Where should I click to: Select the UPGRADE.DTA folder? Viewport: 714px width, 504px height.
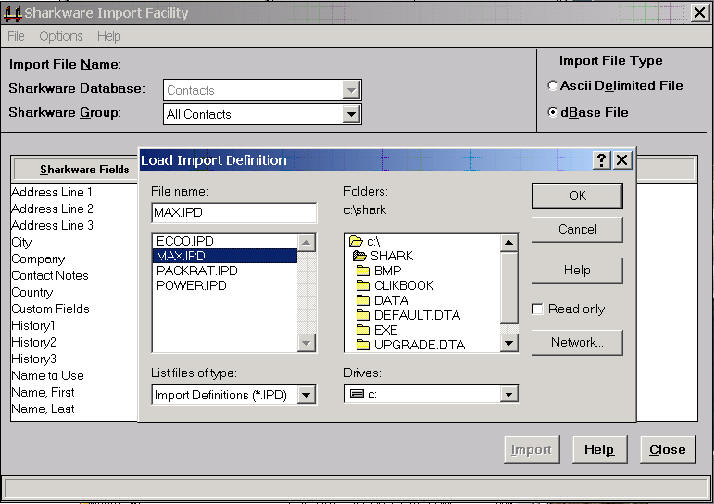(x=411, y=345)
